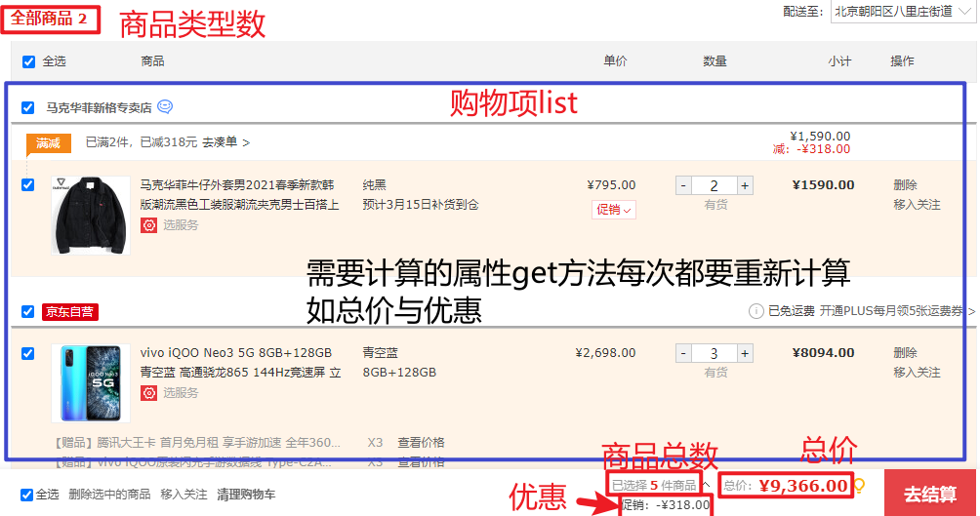Click the 京东自营 badge
Screen dimensions: 980x516
70,312
